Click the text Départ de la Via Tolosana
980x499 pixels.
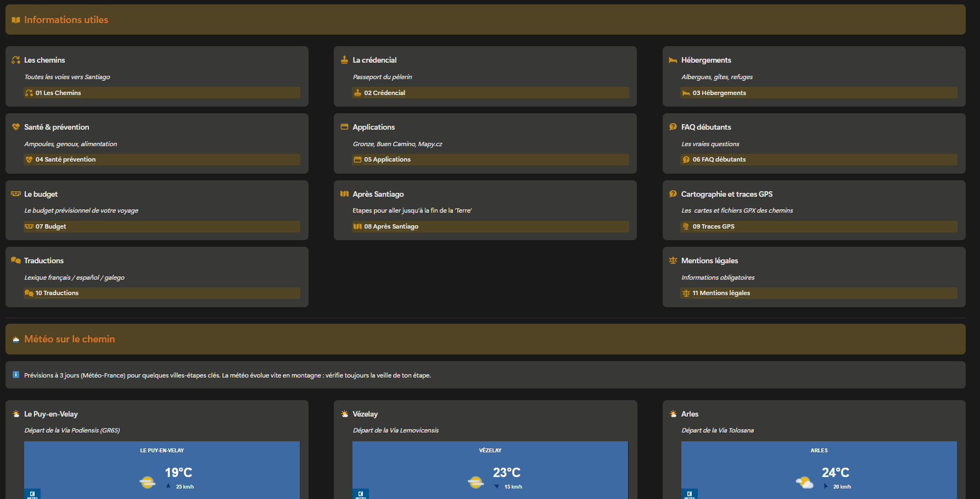tap(717, 430)
